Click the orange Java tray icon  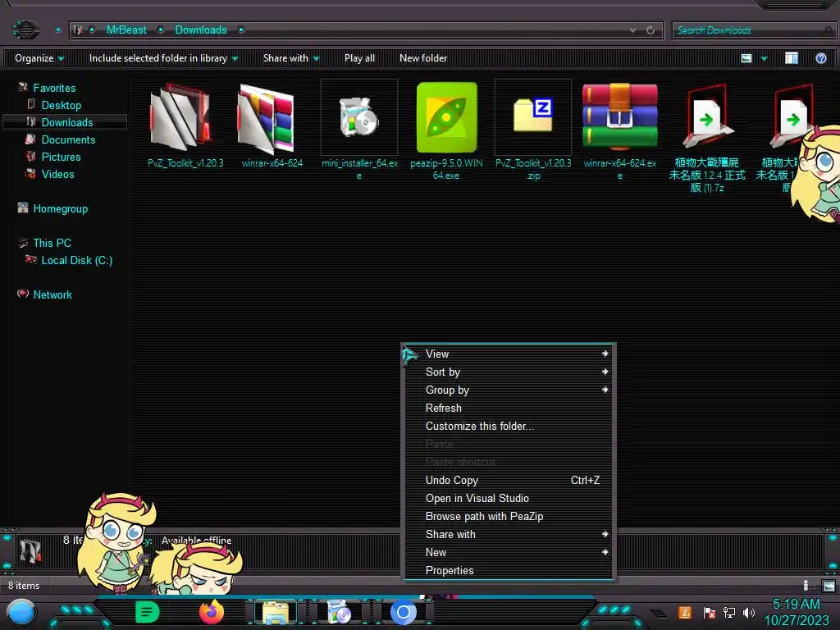pyautogui.click(x=685, y=612)
